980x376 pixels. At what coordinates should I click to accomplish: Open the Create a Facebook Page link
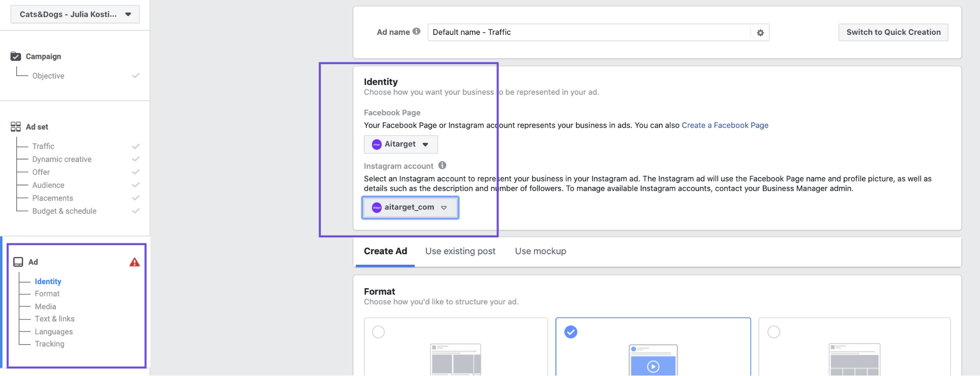pyautogui.click(x=725, y=125)
